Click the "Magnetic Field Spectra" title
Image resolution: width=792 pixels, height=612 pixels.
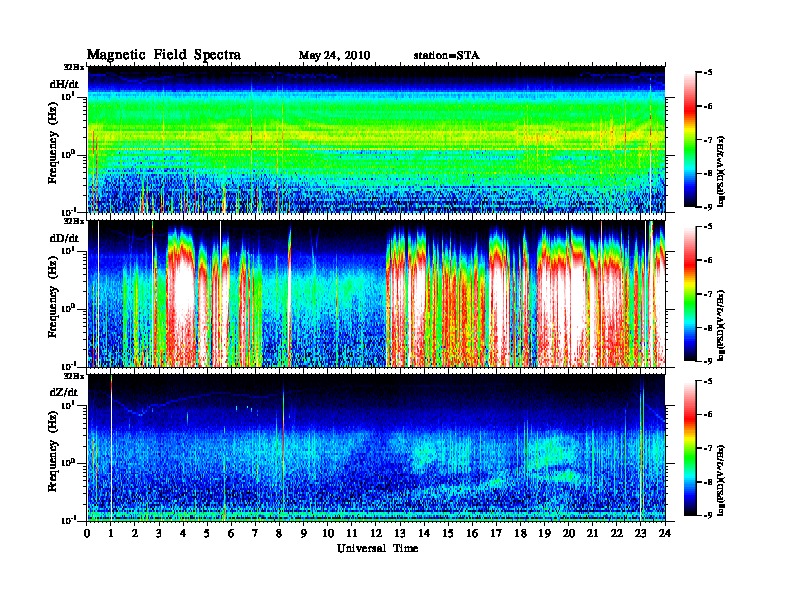(164, 55)
